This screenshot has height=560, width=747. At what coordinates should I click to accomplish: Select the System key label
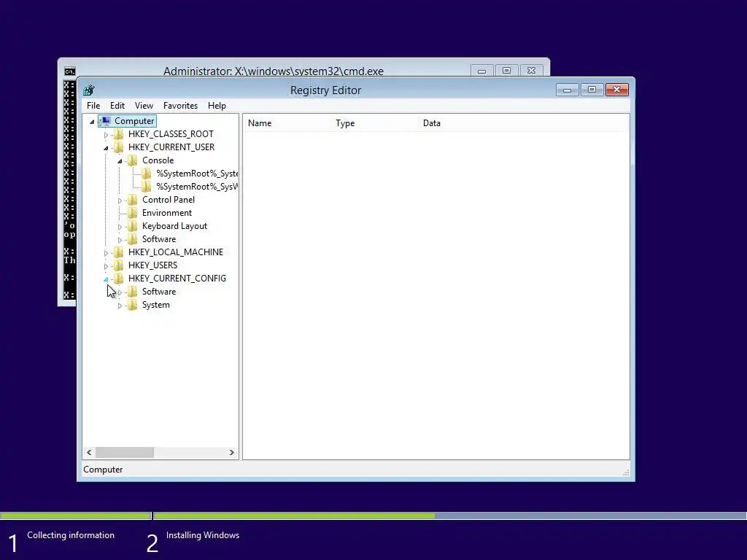156,305
